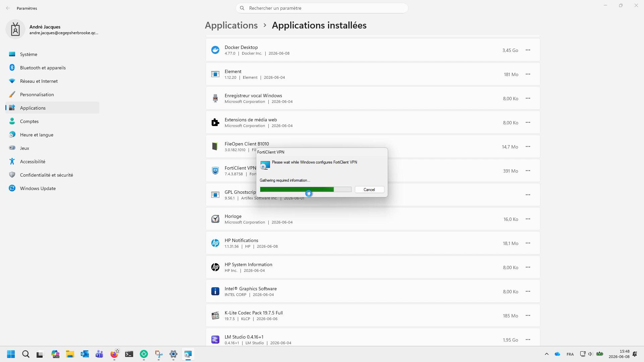Open the Comptes settings section

pos(52,121)
